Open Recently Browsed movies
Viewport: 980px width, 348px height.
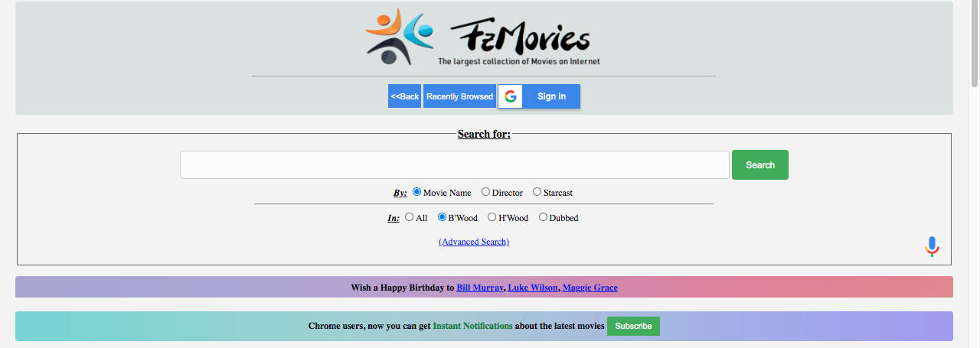pyautogui.click(x=459, y=96)
